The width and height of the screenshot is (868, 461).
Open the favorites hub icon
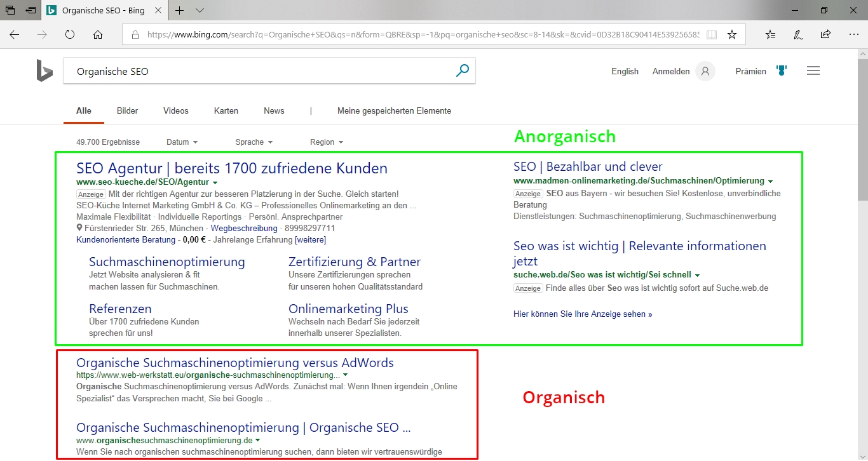click(770, 35)
